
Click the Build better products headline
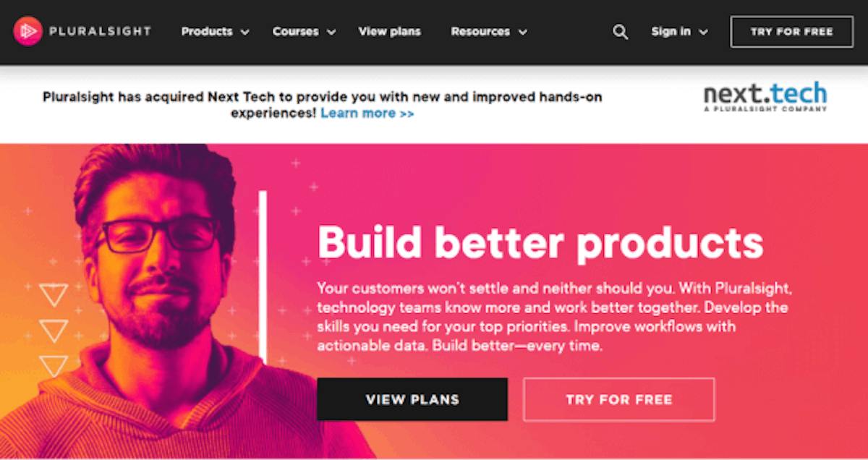[x=540, y=242]
